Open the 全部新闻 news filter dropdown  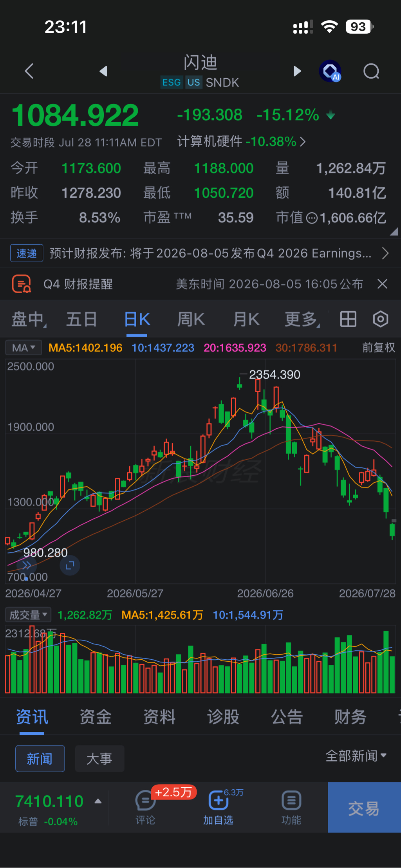356,756
